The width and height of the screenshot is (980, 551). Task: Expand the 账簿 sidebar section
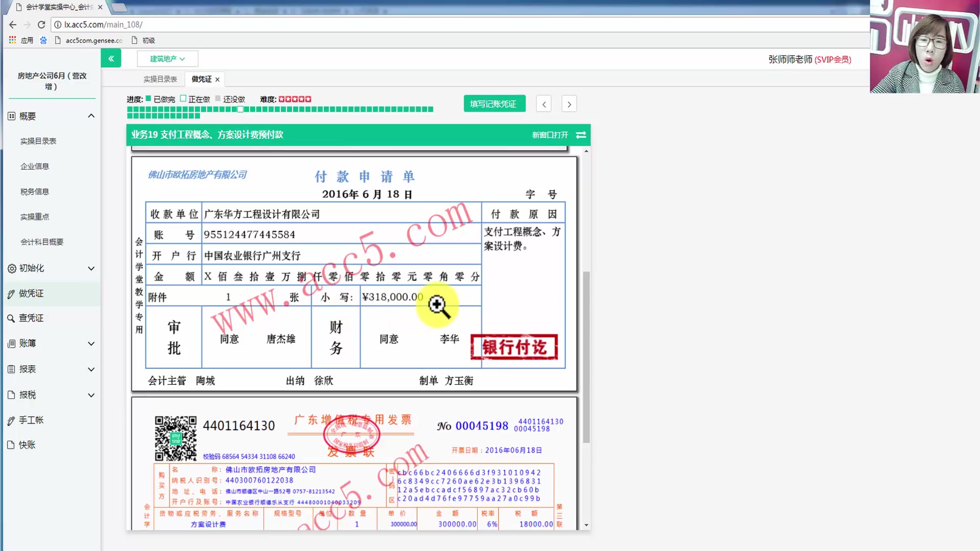point(51,343)
